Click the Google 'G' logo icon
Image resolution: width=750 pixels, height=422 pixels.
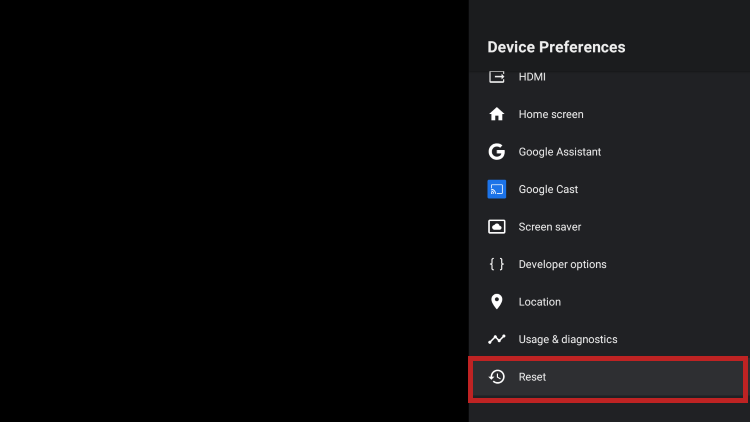point(496,152)
